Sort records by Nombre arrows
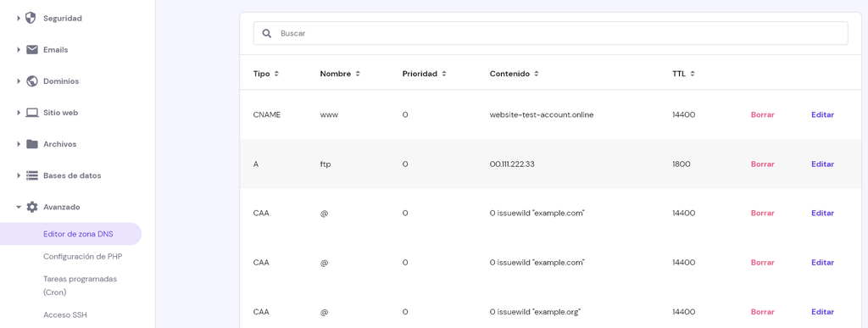Screen dimensions: 868x328 click(358, 74)
